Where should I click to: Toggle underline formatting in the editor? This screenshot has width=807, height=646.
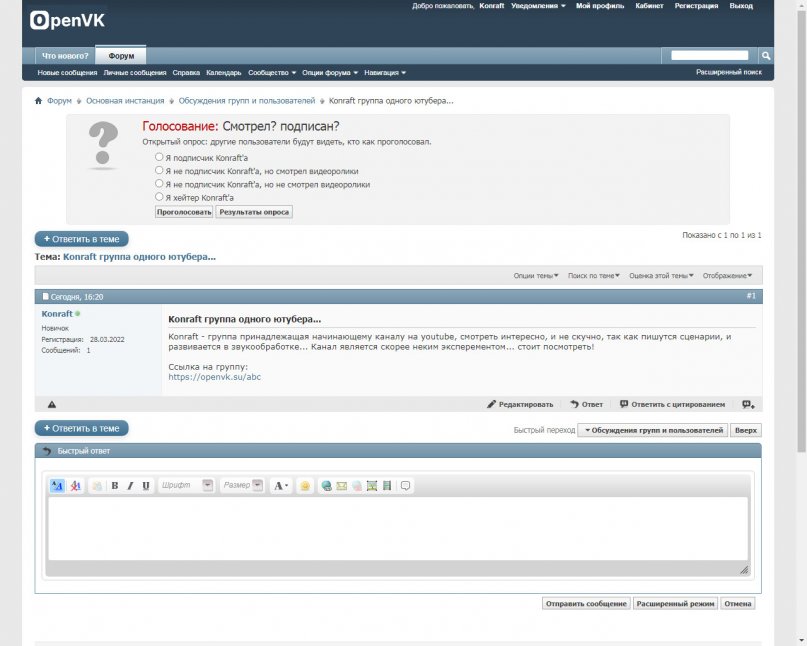tap(146, 486)
